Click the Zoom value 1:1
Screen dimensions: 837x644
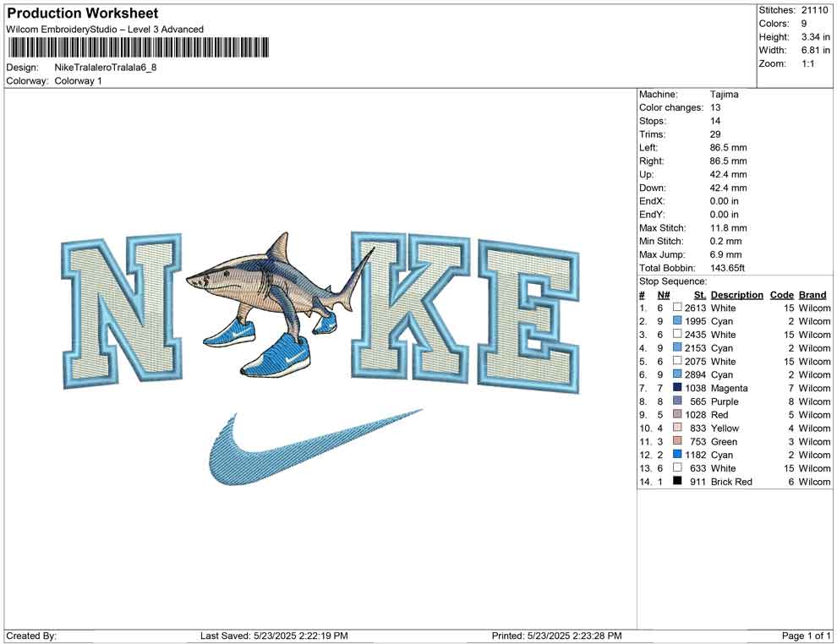[x=807, y=63]
